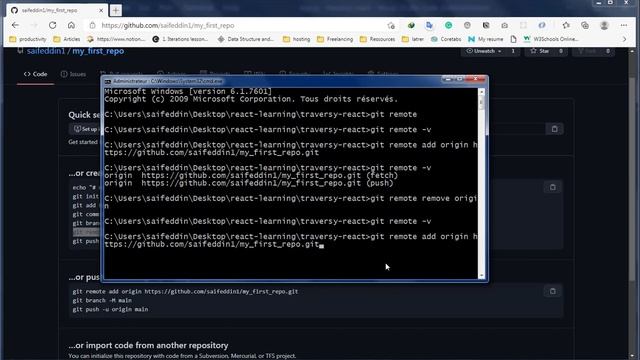Open the notion.so bookmark
640x360 pixels.
116,39
